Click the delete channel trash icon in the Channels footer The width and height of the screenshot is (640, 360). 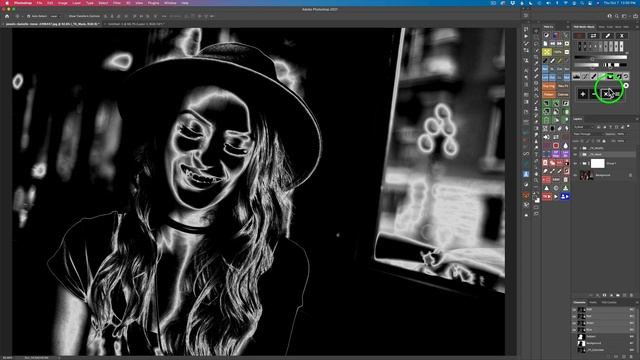pyautogui.click(x=631, y=356)
